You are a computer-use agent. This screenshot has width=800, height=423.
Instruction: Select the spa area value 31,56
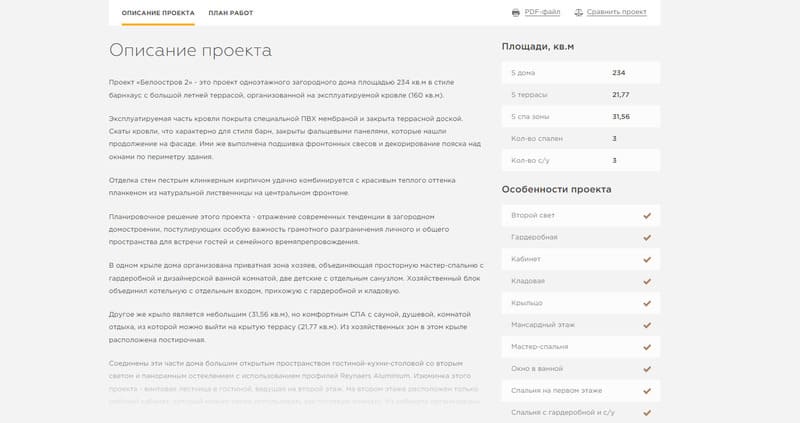621,117
